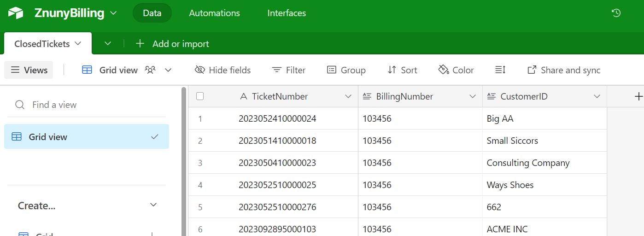Expand the ZnunyBilling base name dropdown
Image resolution: width=644 pixels, height=236 pixels.
[x=113, y=13]
